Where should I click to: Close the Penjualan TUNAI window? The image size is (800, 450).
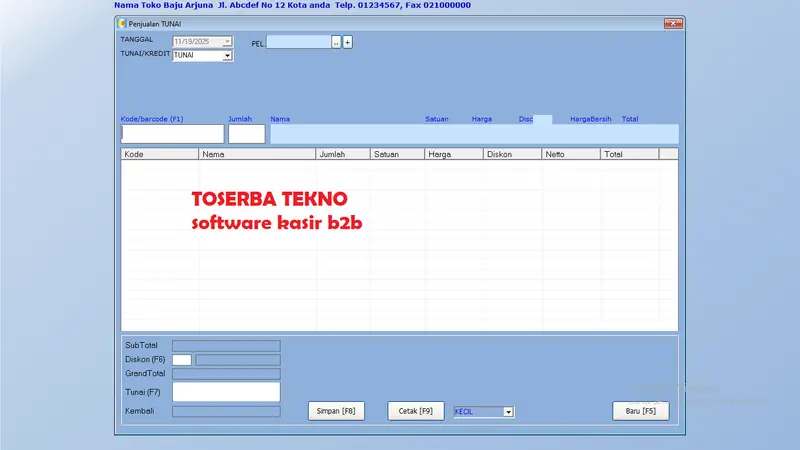tap(672, 22)
